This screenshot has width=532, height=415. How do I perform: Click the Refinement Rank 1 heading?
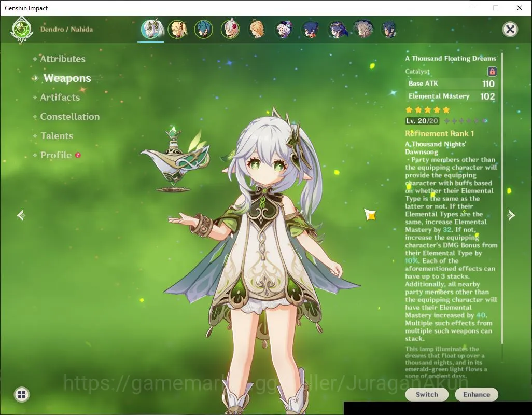(439, 133)
